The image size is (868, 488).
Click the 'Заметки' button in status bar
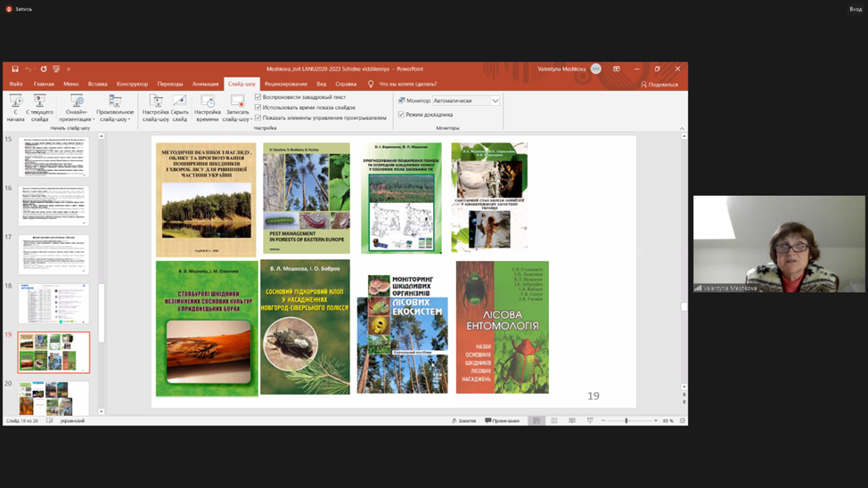click(464, 421)
